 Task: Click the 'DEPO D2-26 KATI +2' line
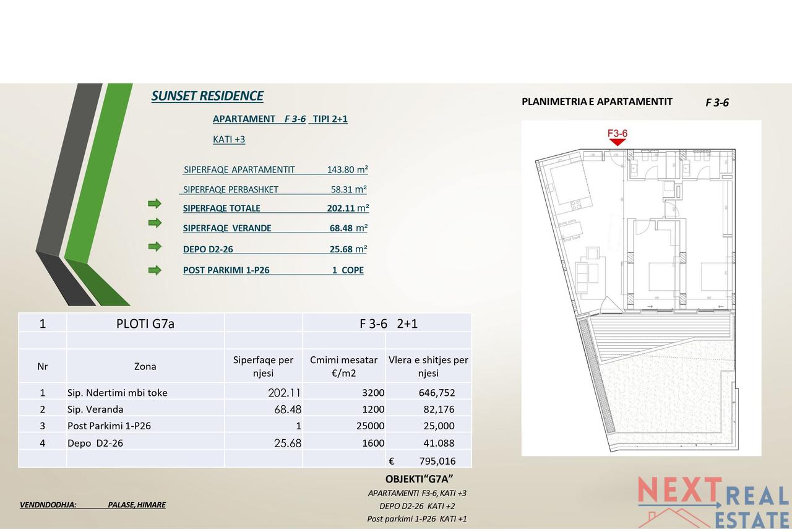click(417, 506)
